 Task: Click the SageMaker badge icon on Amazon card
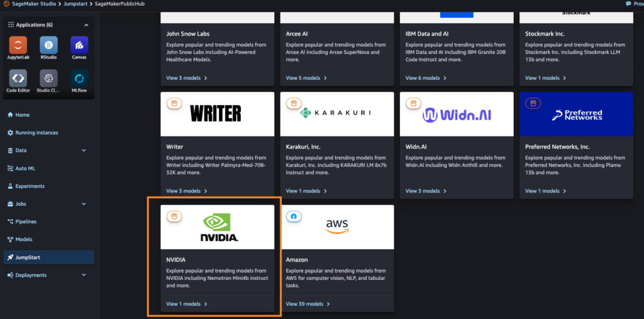[x=294, y=216]
